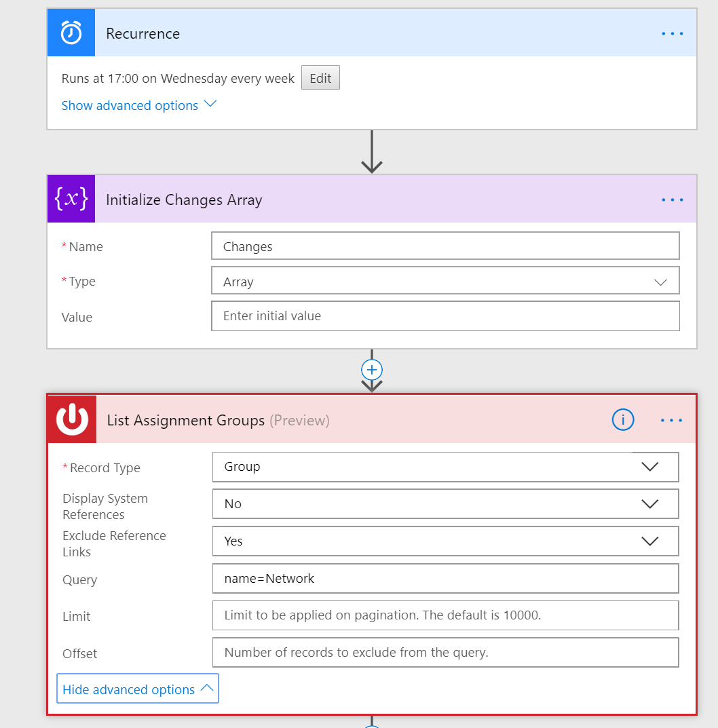This screenshot has height=728, width=718.
Task: Open the Display System References dropdown
Action: (445, 504)
